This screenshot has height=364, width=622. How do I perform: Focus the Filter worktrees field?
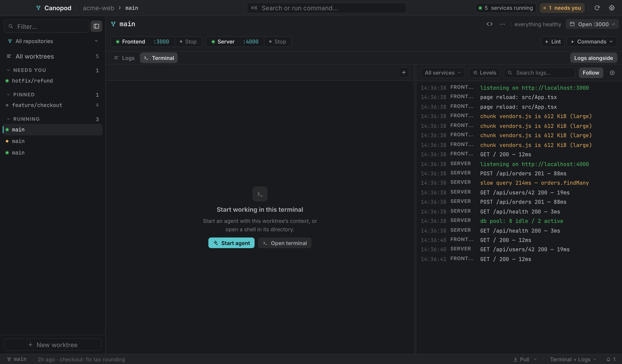click(x=47, y=26)
